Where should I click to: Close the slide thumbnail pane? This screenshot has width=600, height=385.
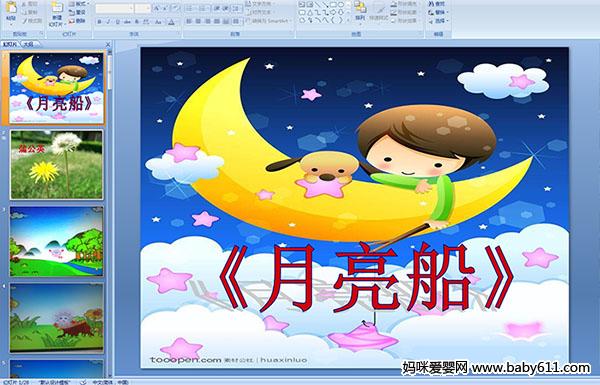[108, 44]
